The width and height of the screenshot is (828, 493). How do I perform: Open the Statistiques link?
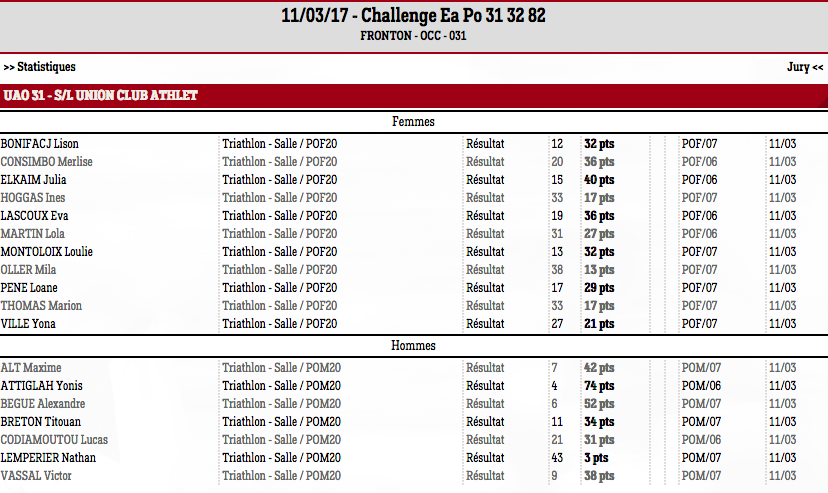pos(40,67)
